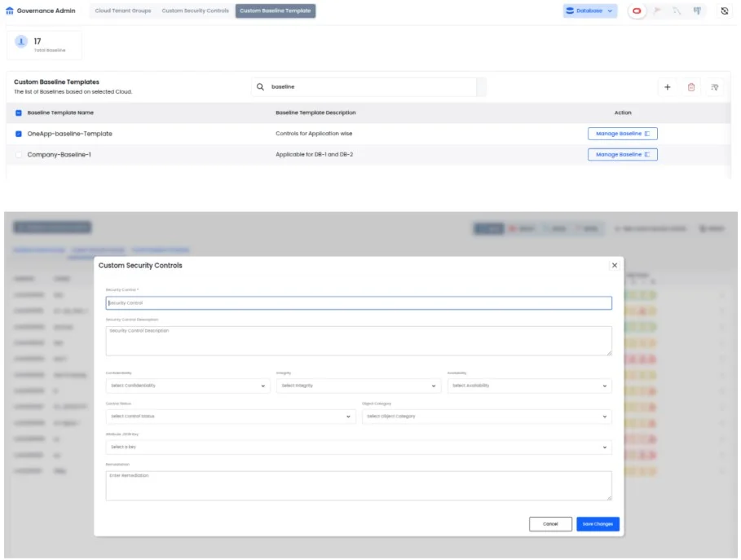This screenshot has height=560, width=741.
Task: Open the Database dropdown
Action: click(x=589, y=11)
